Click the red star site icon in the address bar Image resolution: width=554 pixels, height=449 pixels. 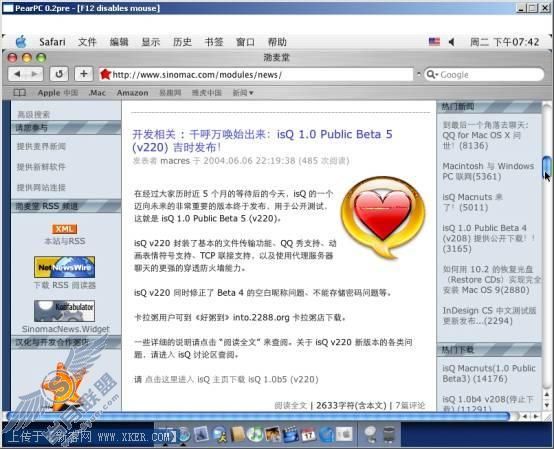point(105,74)
